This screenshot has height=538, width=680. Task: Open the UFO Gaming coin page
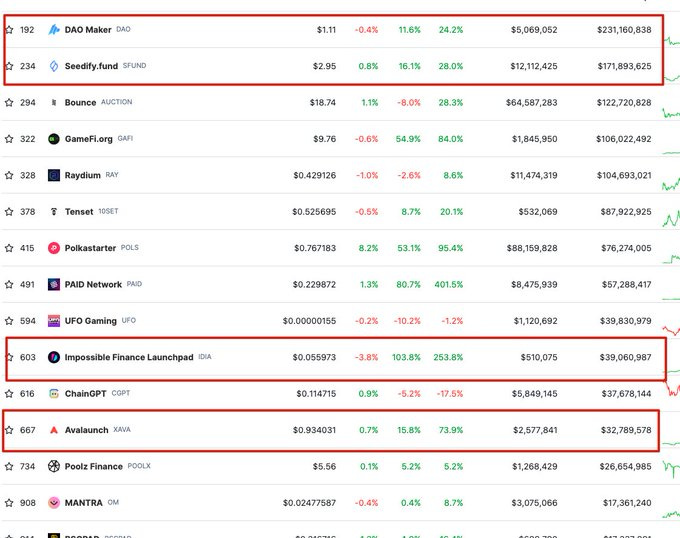[x=91, y=321]
